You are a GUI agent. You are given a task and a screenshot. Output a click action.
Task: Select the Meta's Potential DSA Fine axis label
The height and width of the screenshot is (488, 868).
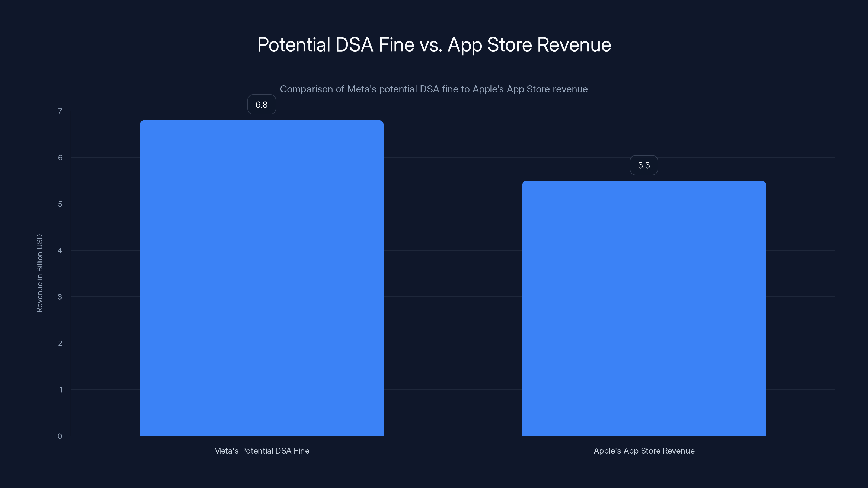[261, 451]
